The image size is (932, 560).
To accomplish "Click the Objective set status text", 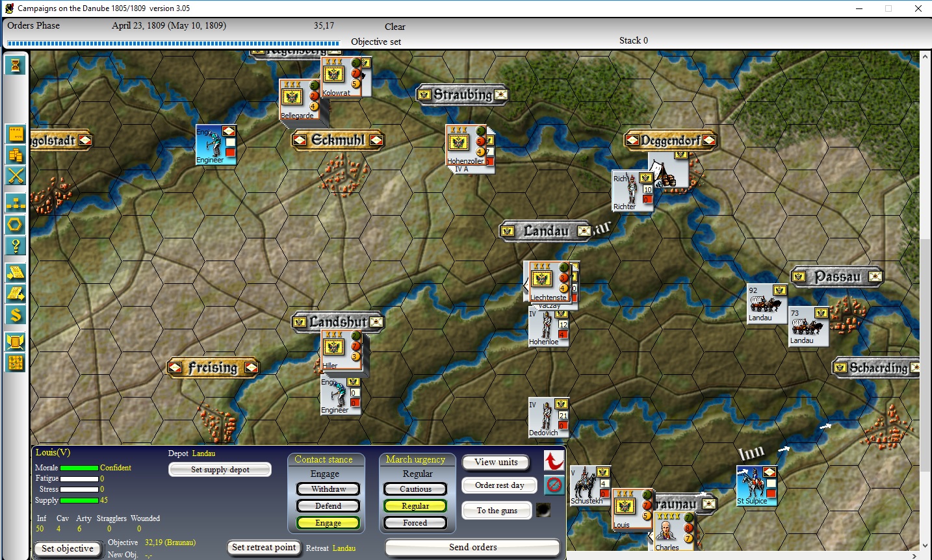I will (x=376, y=42).
